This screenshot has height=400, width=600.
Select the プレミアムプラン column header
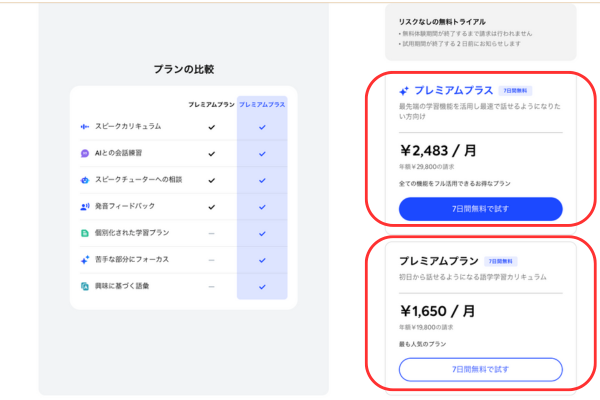[211, 104]
